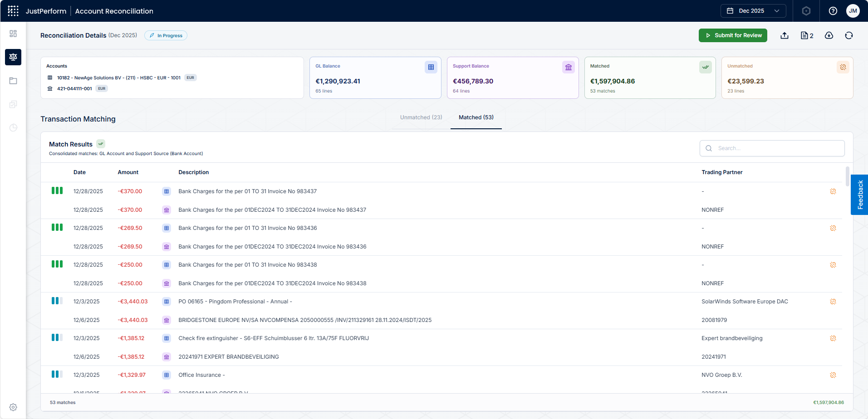Unmatch the Invoice No 983438 bank charges row
The width and height of the screenshot is (868, 419).
(833, 265)
